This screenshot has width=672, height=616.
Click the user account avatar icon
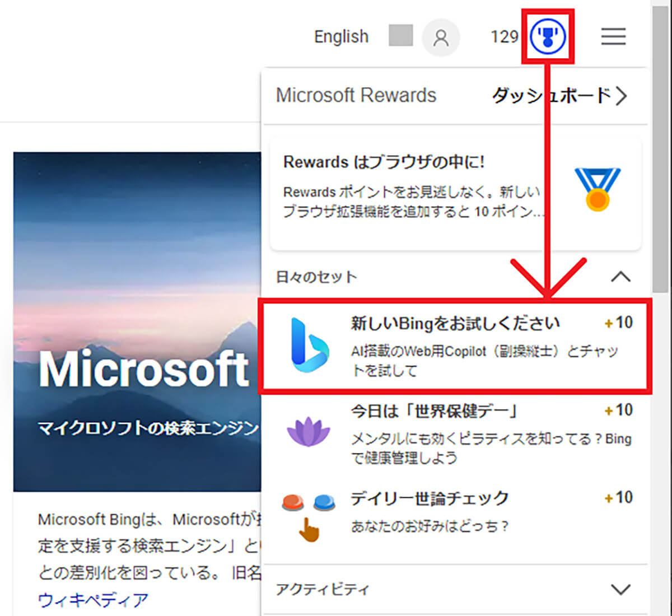[441, 38]
